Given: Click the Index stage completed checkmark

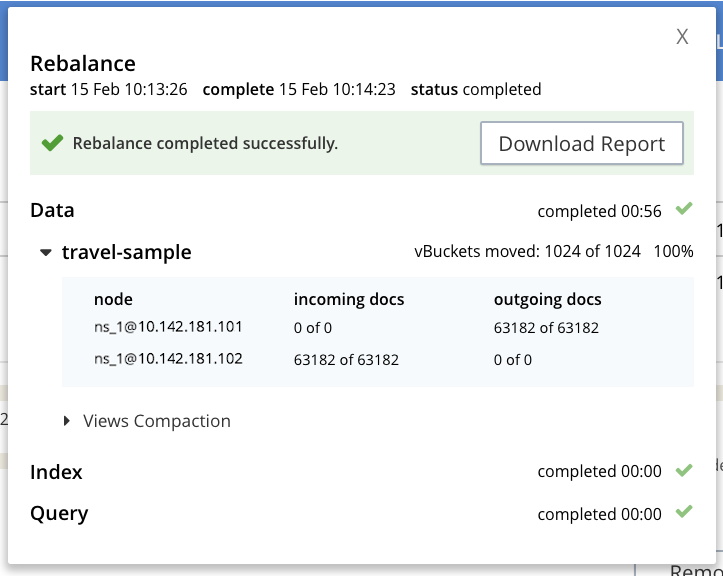Looking at the screenshot, I should pos(684,470).
